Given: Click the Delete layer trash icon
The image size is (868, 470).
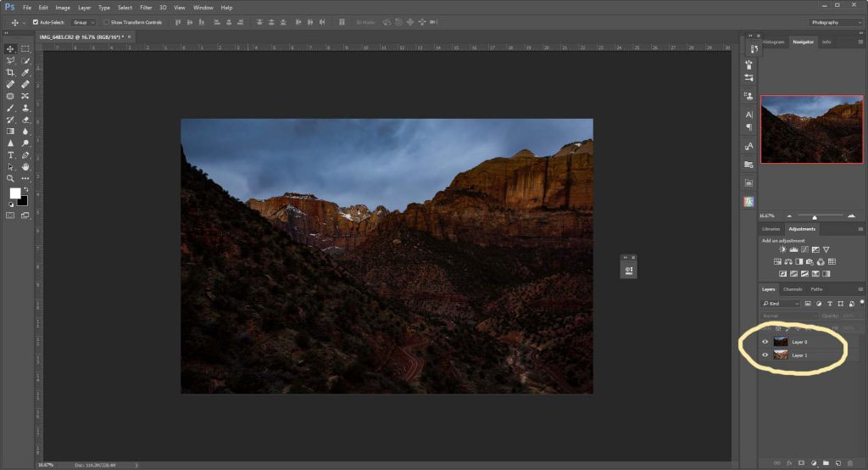Looking at the screenshot, I should pos(849,462).
